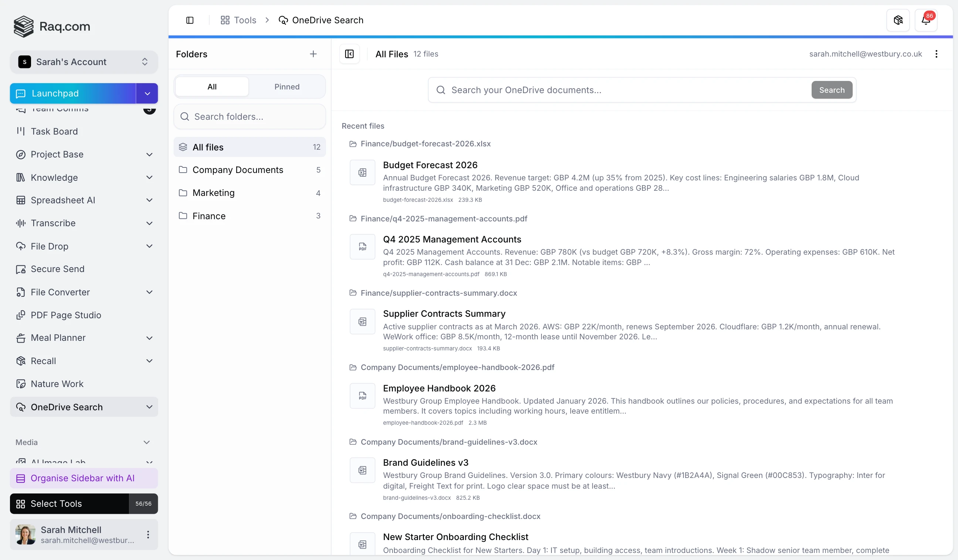Expand the Knowledge section chevron
Viewport: 958px width, 560px height.
point(149,177)
